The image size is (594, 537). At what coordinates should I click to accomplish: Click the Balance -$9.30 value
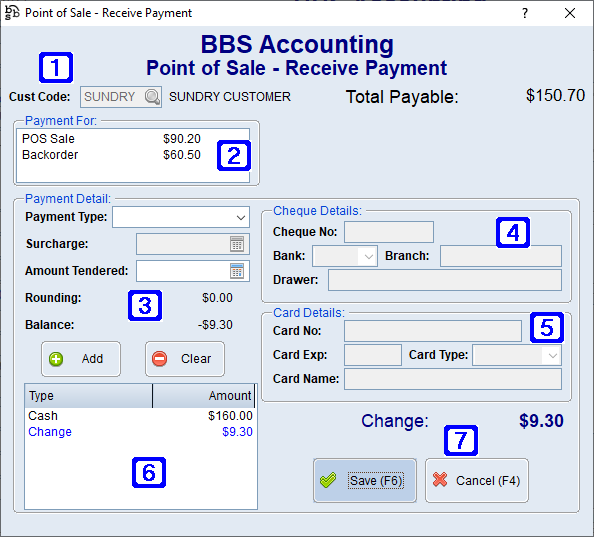click(215, 325)
